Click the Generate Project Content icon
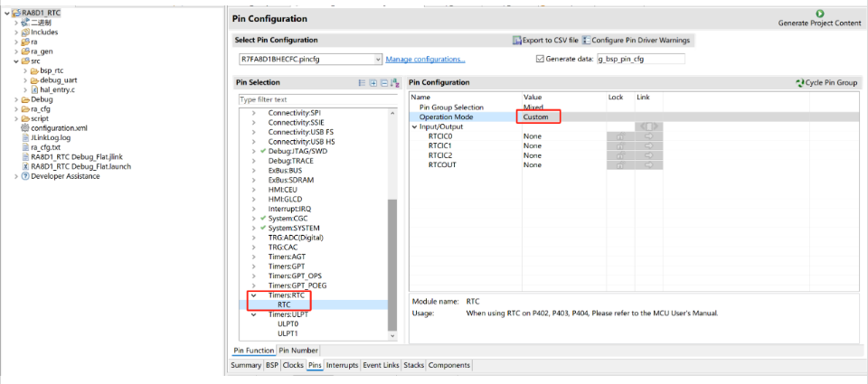 tap(819, 14)
